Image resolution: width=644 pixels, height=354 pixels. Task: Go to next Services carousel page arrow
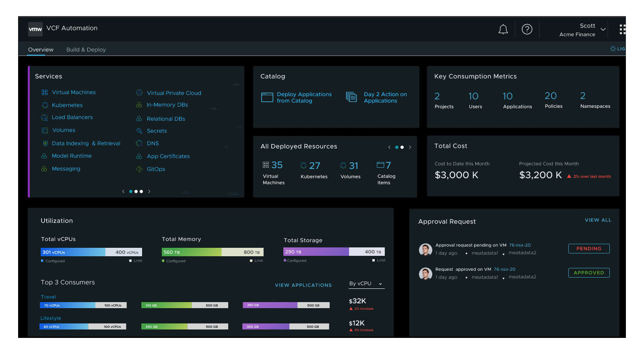[x=149, y=191]
